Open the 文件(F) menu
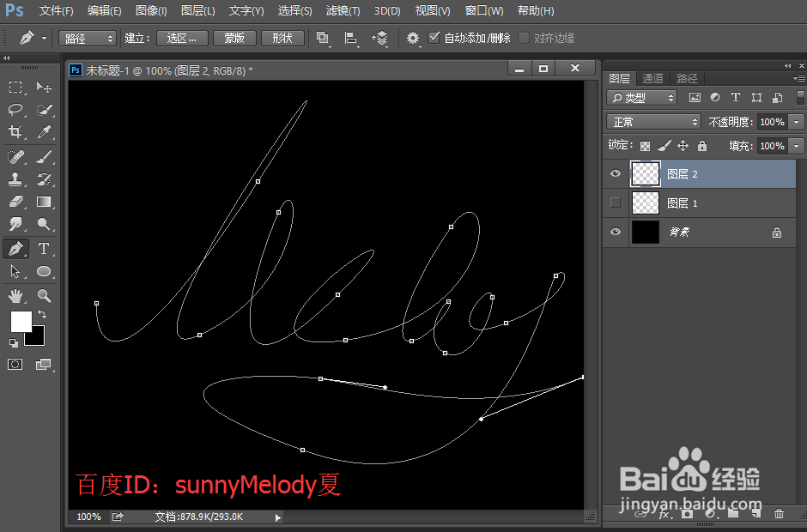This screenshot has width=807, height=532. [57, 11]
